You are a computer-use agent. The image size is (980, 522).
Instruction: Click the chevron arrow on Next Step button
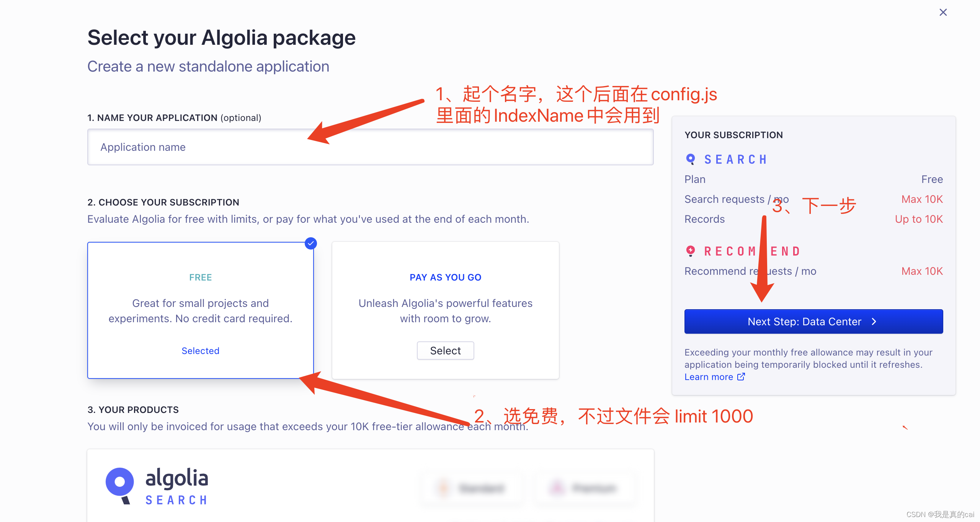pyautogui.click(x=874, y=321)
